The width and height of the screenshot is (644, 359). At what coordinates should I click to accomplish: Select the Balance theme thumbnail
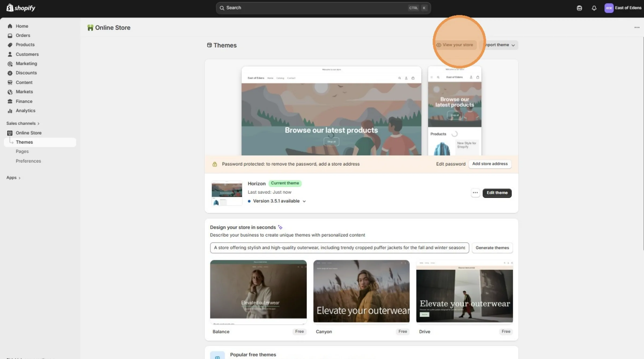[x=258, y=292]
